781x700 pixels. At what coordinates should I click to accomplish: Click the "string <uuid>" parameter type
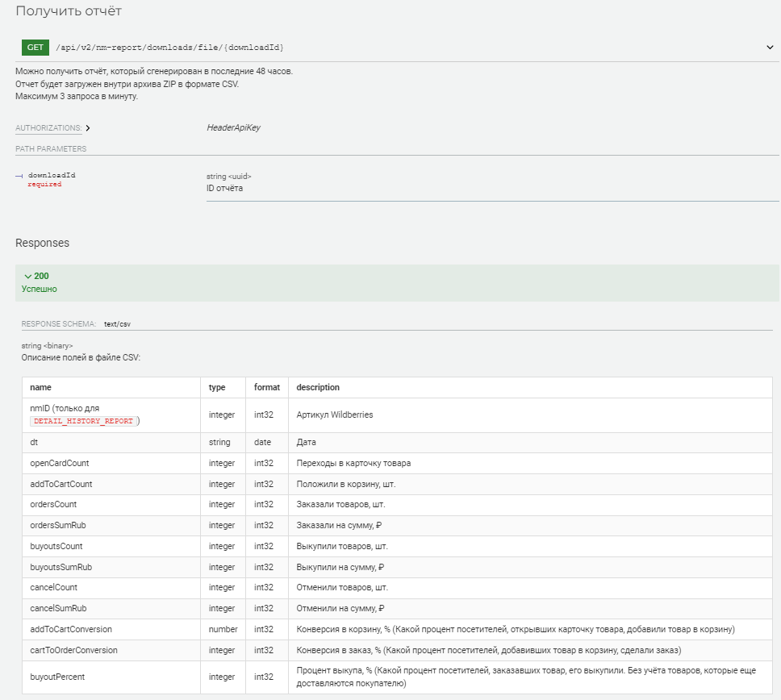(x=229, y=176)
